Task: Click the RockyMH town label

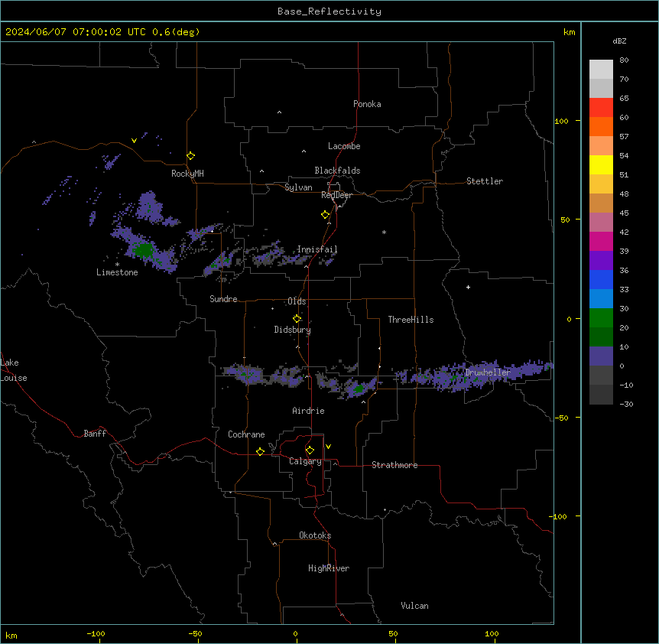Action: click(x=187, y=174)
